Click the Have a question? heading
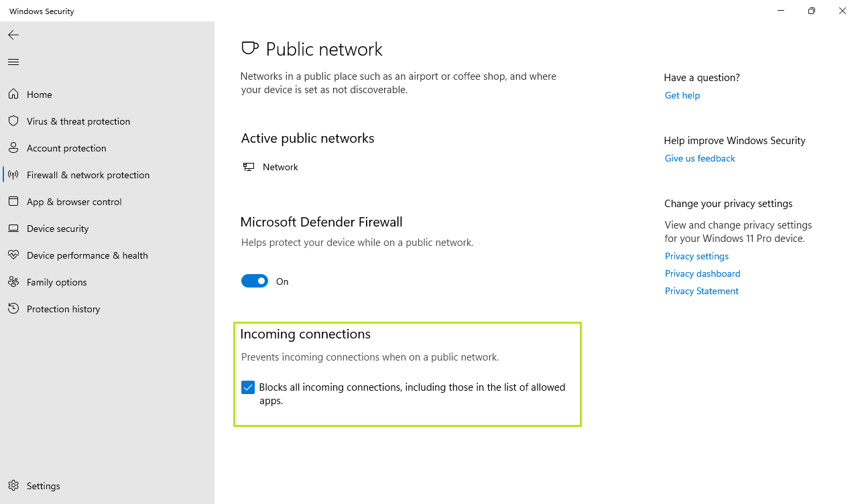Screen dimensions: 858x504 coord(702,78)
